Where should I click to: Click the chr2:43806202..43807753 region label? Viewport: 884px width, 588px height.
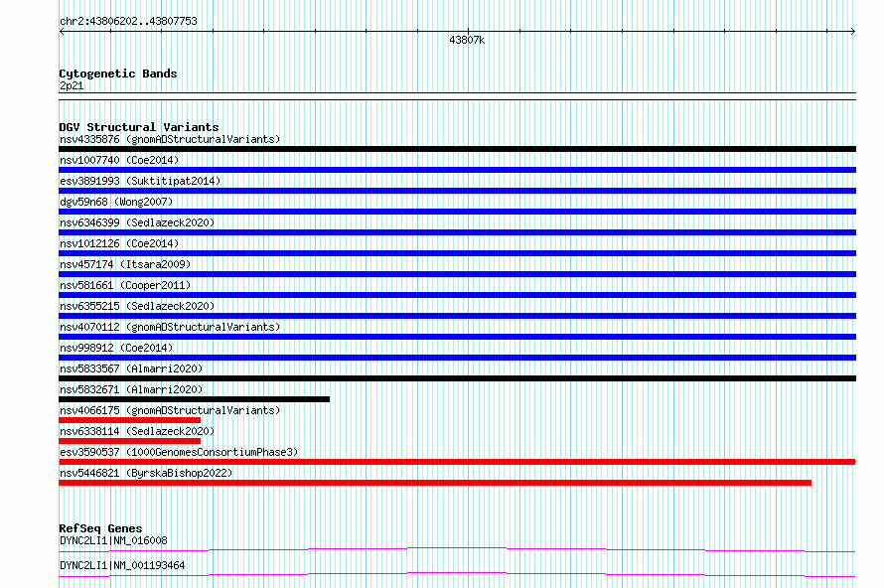click(x=128, y=21)
